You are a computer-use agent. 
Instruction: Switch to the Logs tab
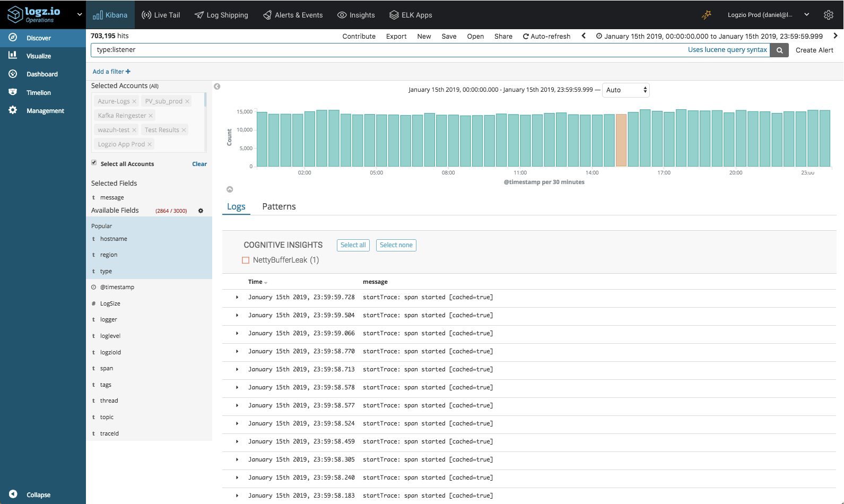[236, 206]
